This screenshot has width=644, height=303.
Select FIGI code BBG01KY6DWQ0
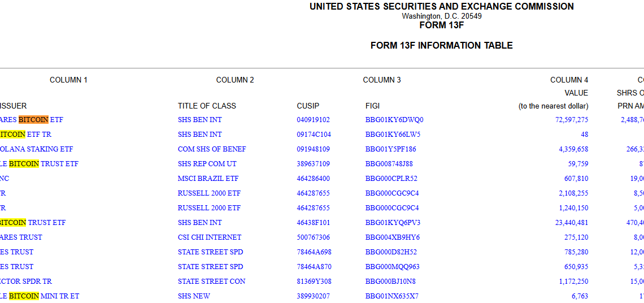tap(394, 120)
